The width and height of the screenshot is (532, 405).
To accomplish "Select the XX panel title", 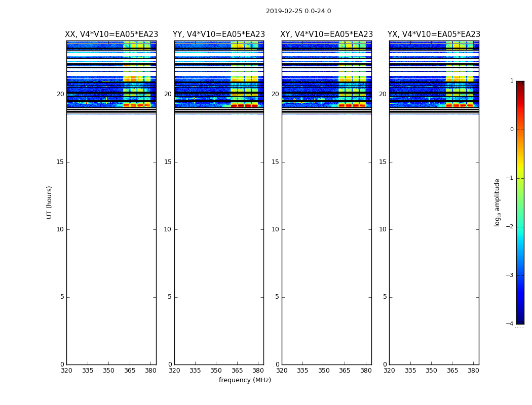I will (x=111, y=34).
